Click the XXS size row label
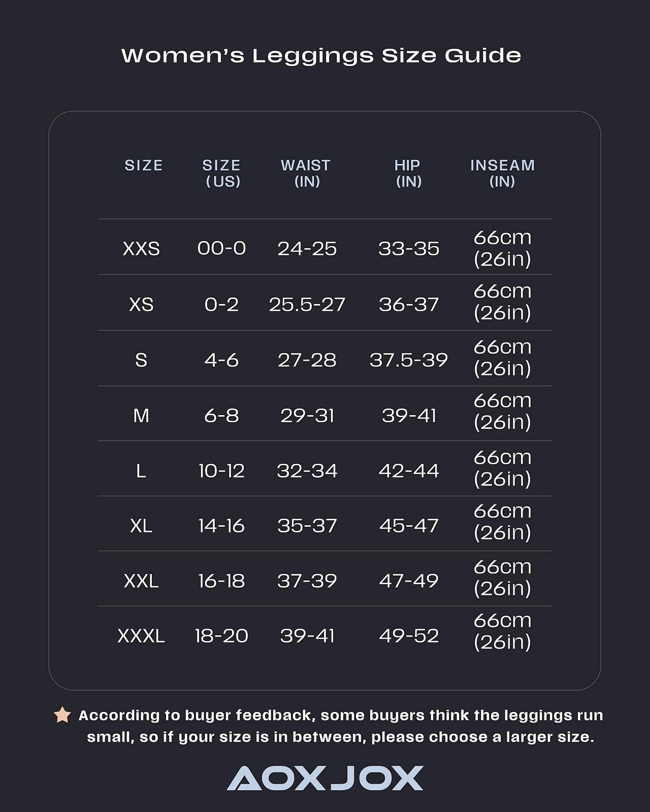Viewport: 650px width, 812px height. point(141,249)
